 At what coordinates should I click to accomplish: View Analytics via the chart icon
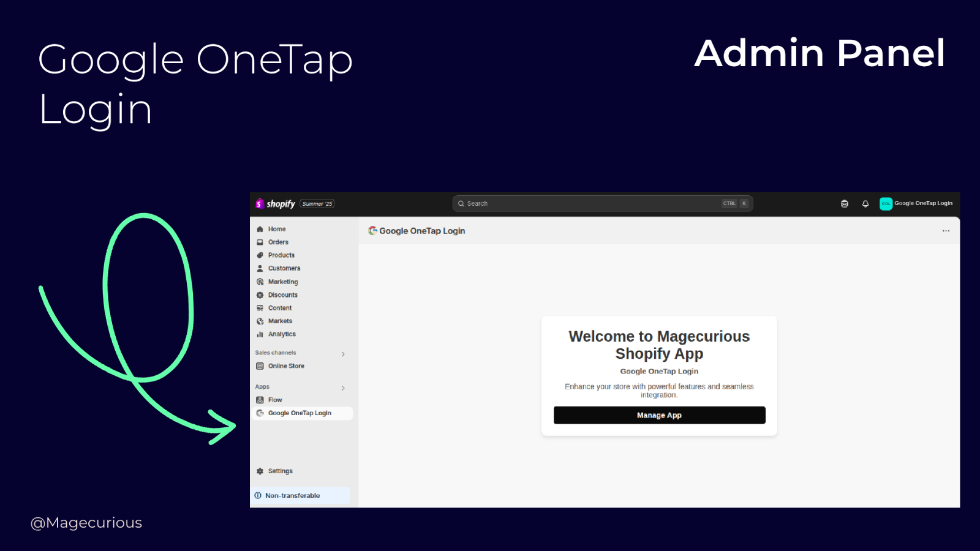260,334
